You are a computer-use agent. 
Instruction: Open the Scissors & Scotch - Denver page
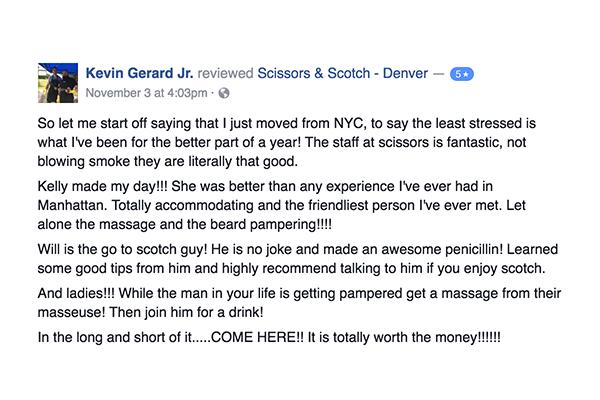tap(342, 73)
